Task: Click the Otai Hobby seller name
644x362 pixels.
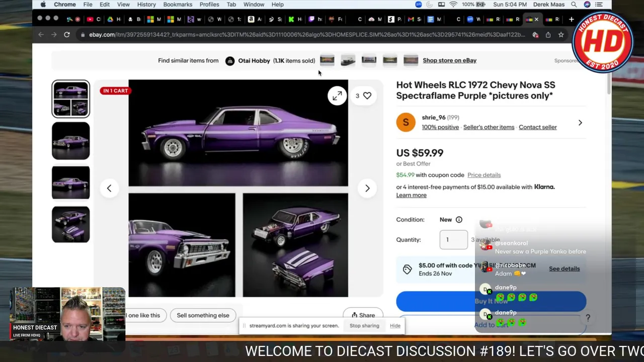Action: 254,61
